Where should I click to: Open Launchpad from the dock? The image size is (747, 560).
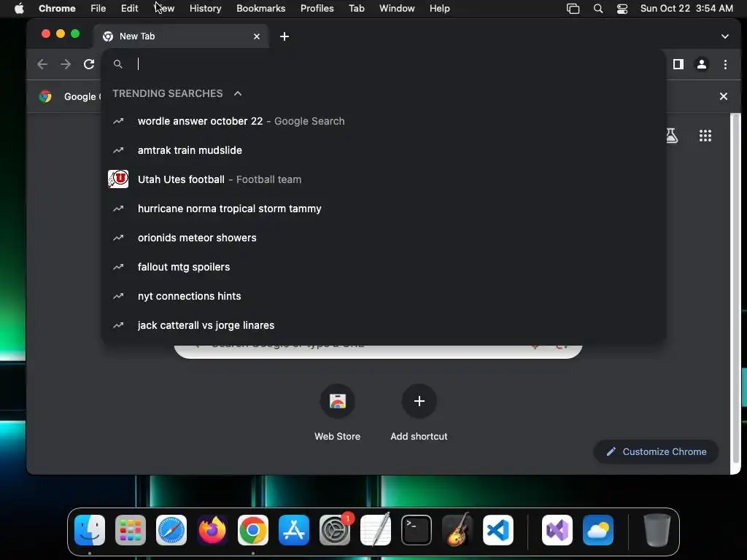tap(131, 530)
